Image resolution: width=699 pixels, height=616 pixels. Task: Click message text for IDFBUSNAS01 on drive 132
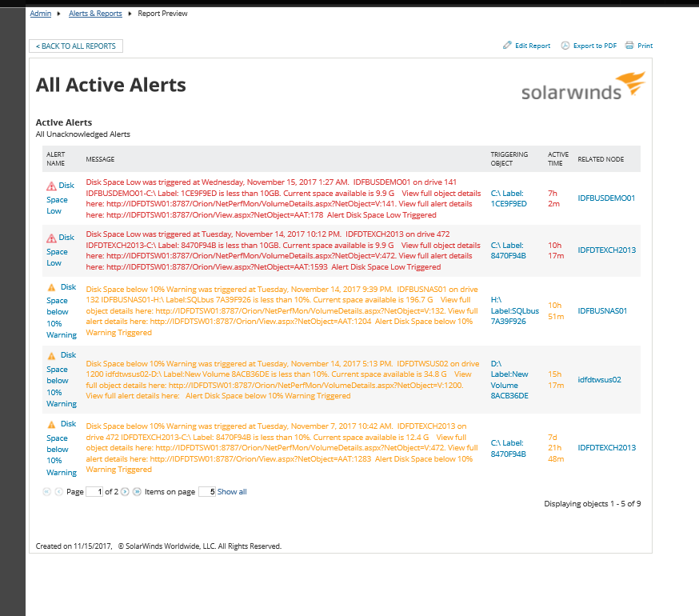click(282, 311)
